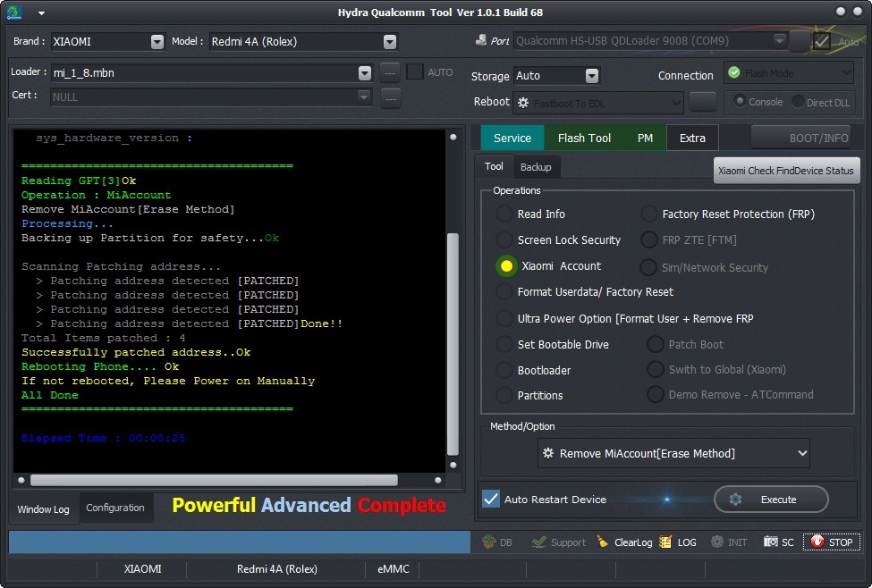Click the blue progress bar
This screenshot has height=588, width=872.
click(x=240, y=542)
